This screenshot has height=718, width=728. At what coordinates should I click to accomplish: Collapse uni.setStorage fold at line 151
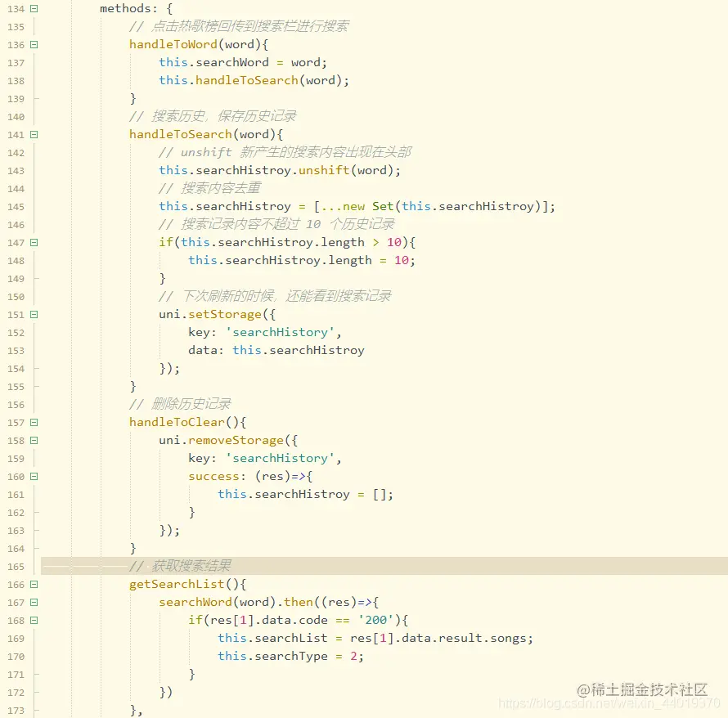34,315
